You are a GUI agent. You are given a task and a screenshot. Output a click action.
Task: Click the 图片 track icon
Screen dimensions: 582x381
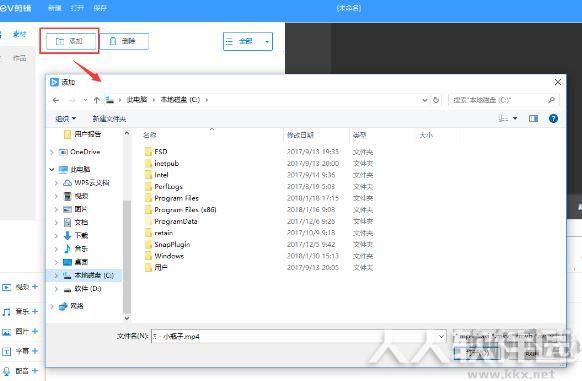pyautogui.click(x=7, y=332)
